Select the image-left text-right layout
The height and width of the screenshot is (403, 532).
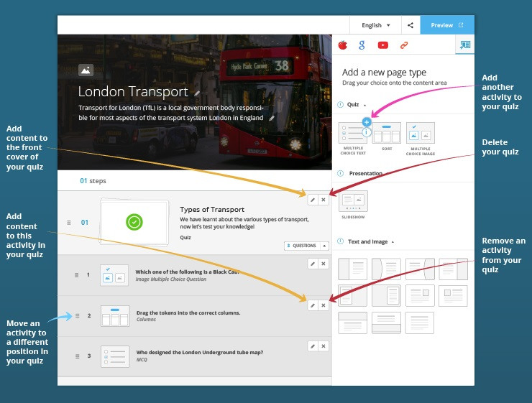pyautogui.click(x=353, y=269)
